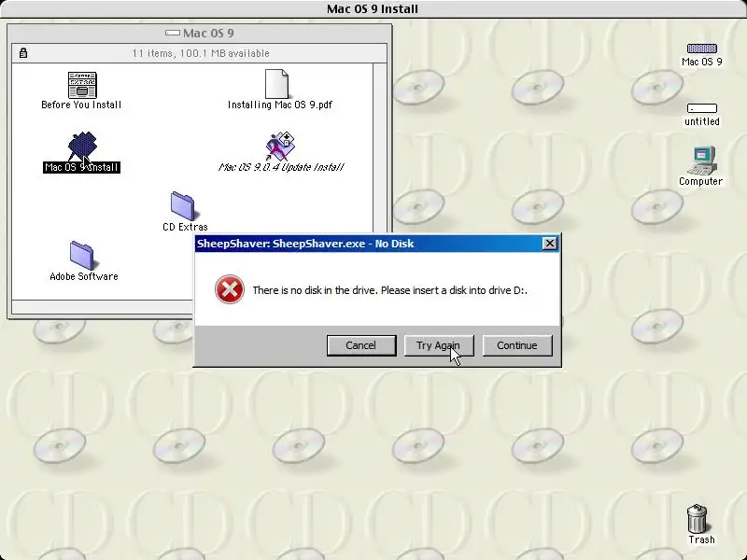
Task: Select the Mac OS 9 CD icon on desktop
Action: pyautogui.click(x=702, y=49)
